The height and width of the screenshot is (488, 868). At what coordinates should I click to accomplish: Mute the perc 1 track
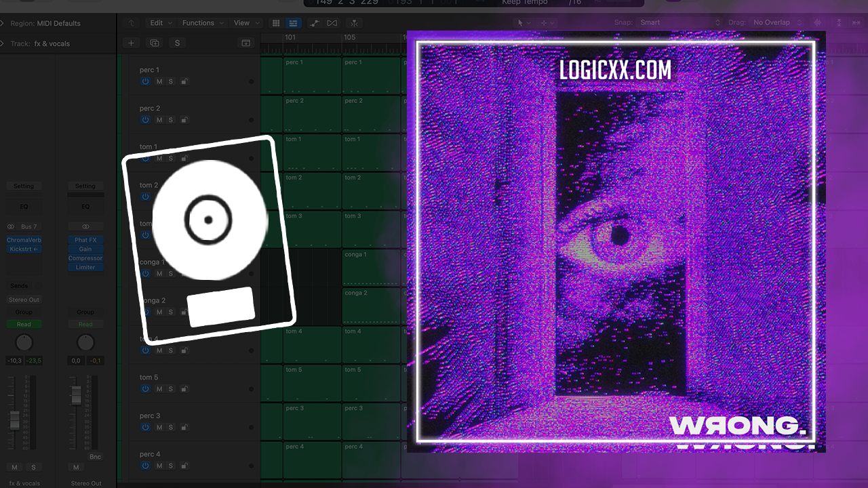pyautogui.click(x=159, y=81)
